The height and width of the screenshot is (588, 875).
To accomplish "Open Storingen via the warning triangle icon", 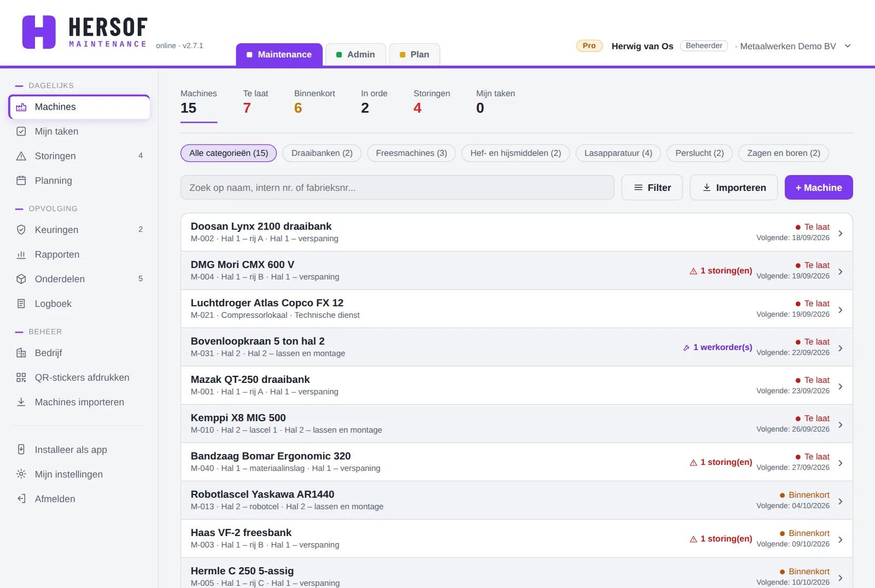I will [x=21, y=156].
